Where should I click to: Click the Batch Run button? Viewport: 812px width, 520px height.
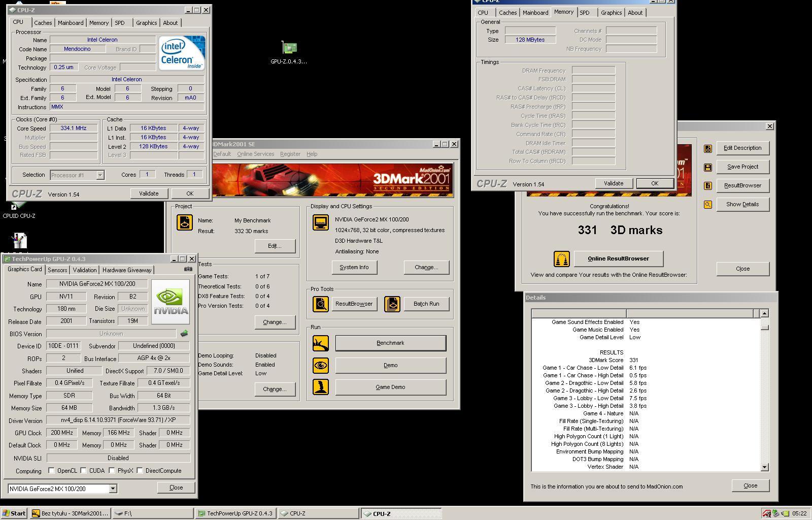point(426,304)
